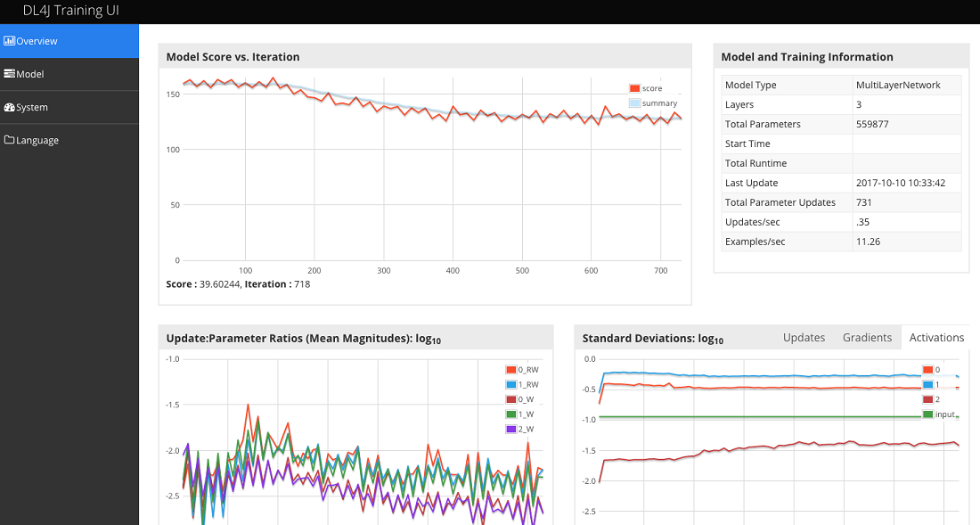The width and height of the screenshot is (980, 525).
Task: Switch to the Updates tab
Action: coord(804,338)
